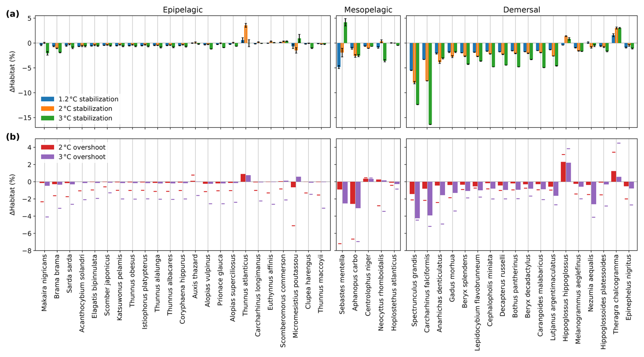644x357 pixels.
Task: Click the orange Thunnus atlanticus bar in panel (a)
Action: tap(246, 34)
